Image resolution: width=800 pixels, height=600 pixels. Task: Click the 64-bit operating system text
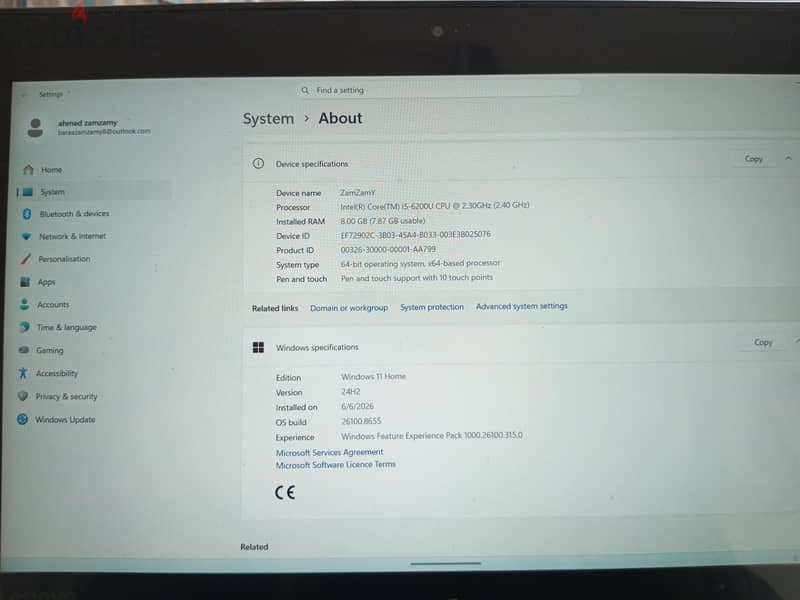click(x=420, y=263)
